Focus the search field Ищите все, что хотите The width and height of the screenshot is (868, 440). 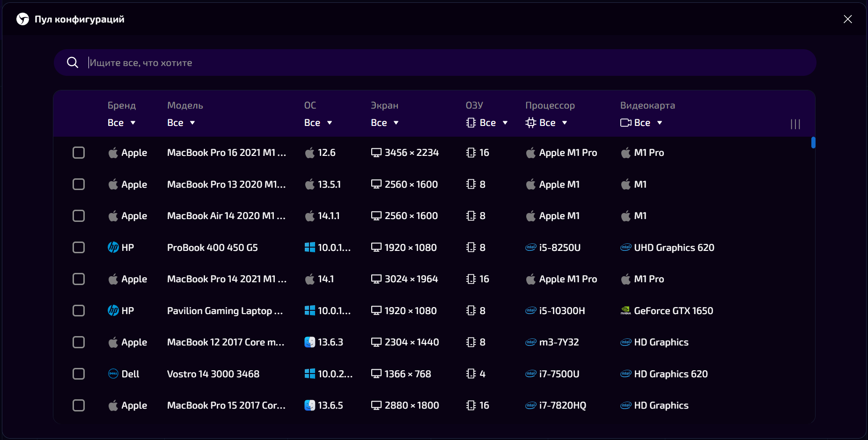click(x=435, y=63)
